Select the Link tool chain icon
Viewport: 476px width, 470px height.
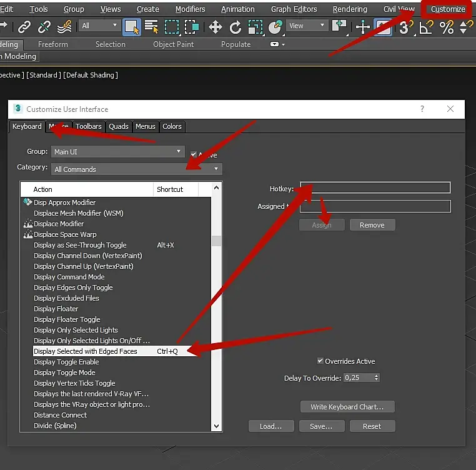coord(24,27)
